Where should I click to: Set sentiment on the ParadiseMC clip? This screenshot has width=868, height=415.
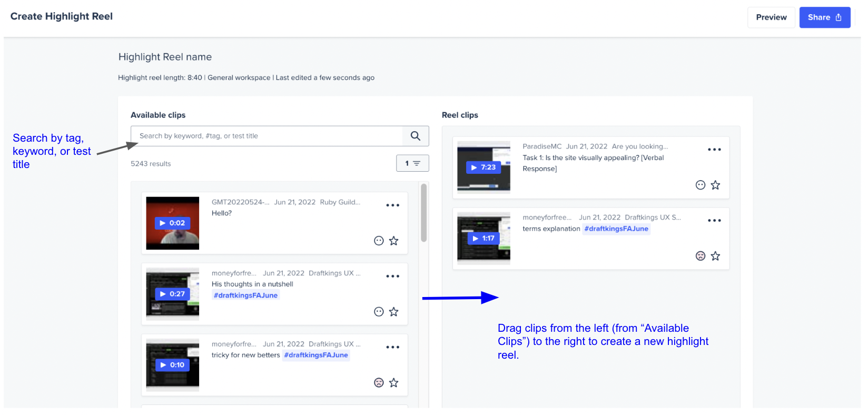coord(701,185)
